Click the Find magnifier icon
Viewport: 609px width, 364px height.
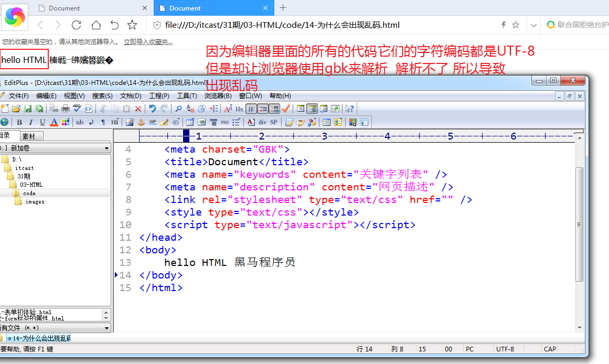(178, 109)
